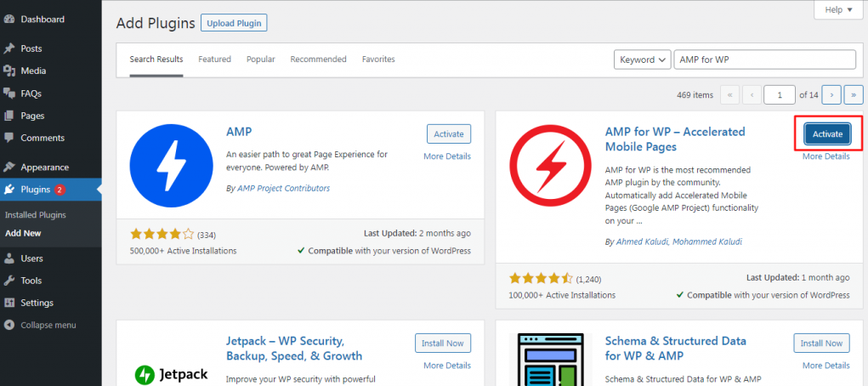Click the Collapse menu arrow icon
The width and height of the screenshot is (868, 386).
tap(9, 325)
